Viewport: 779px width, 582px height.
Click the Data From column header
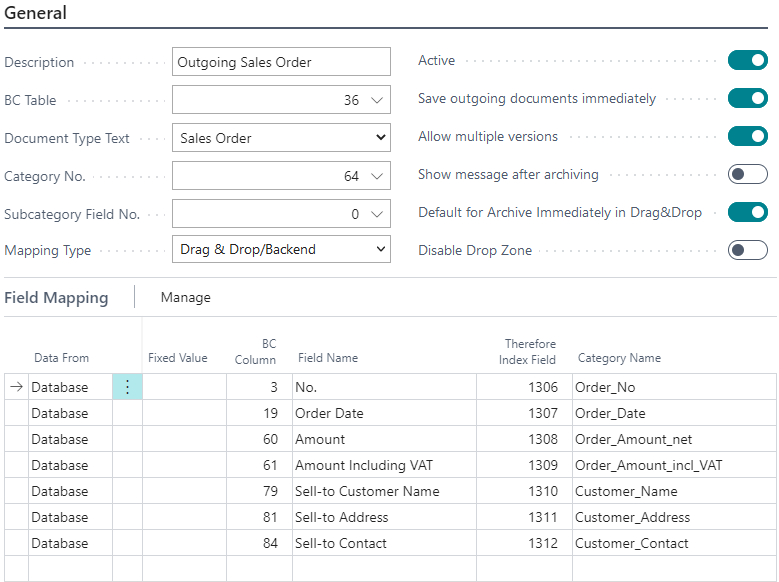[x=61, y=358]
